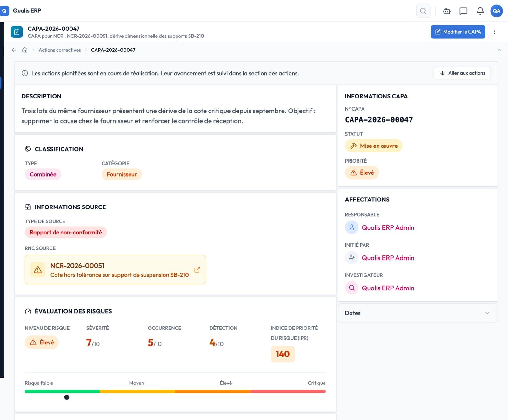Click the detection score 4/10
The image size is (508, 420).
pos(216,342)
